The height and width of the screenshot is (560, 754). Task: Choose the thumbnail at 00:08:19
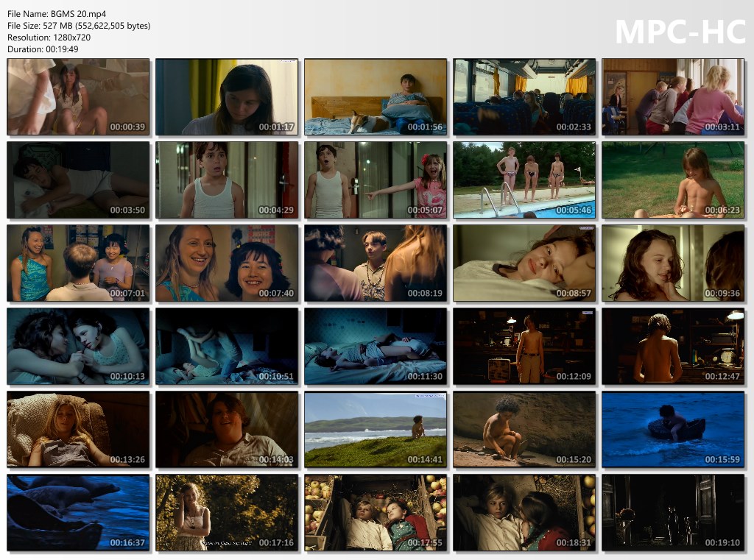(376, 263)
